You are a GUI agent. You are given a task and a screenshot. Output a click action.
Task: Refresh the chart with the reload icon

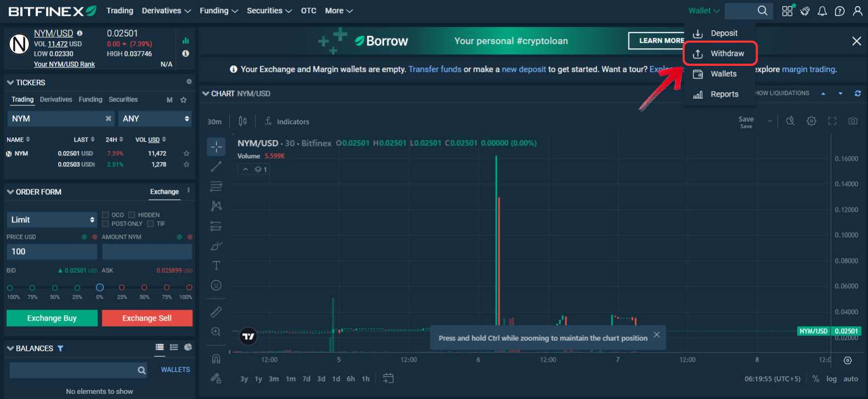point(858,94)
